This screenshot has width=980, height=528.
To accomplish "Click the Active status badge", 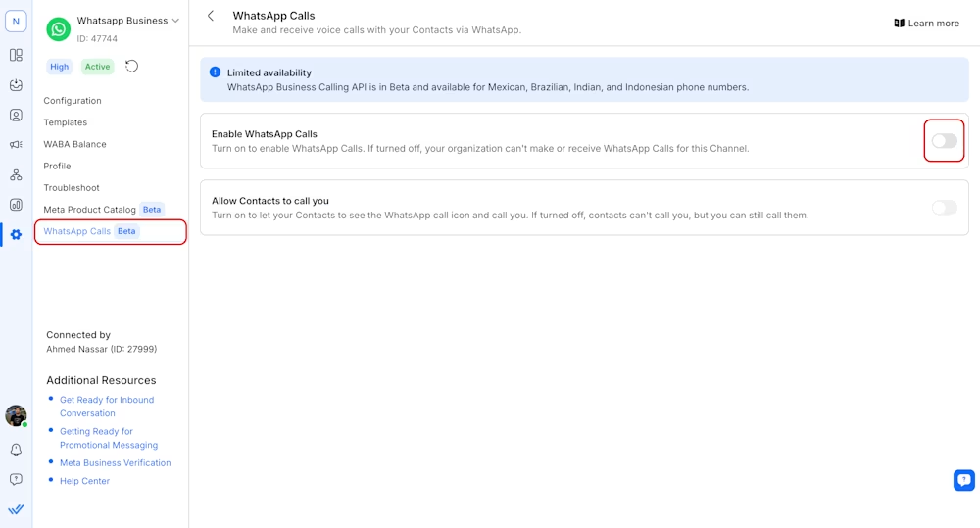I will [97, 67].
